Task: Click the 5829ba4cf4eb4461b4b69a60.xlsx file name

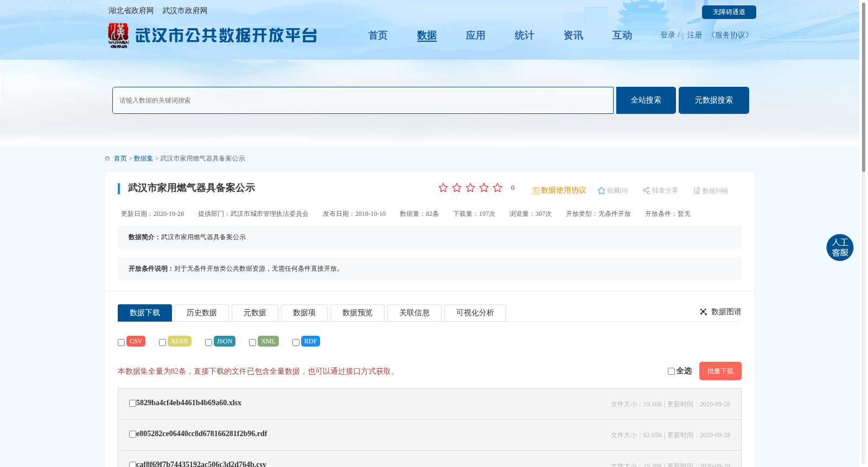Action: pos(189,403)
